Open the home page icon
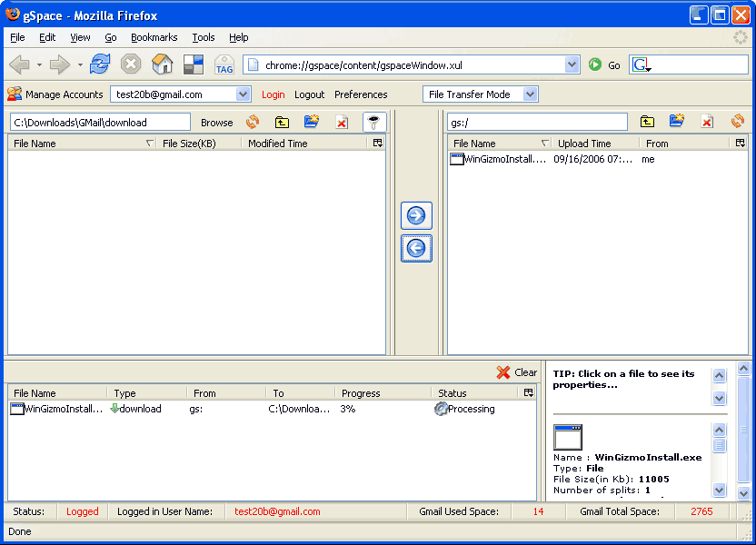Screen dimensions: 756x545 (x=162, y=64)
